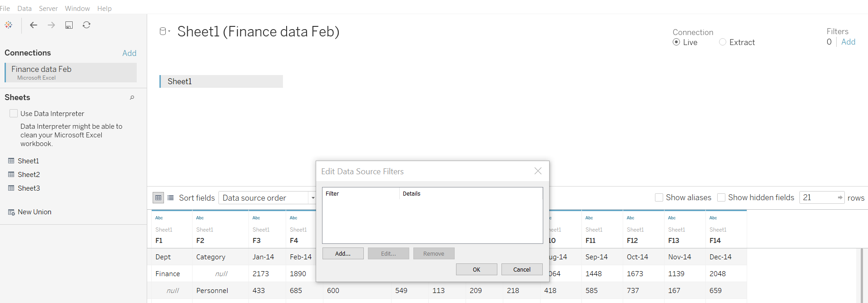The image size is (868, 303).
Task: Click the Details column header in dialog
Action: click(471, 193)
